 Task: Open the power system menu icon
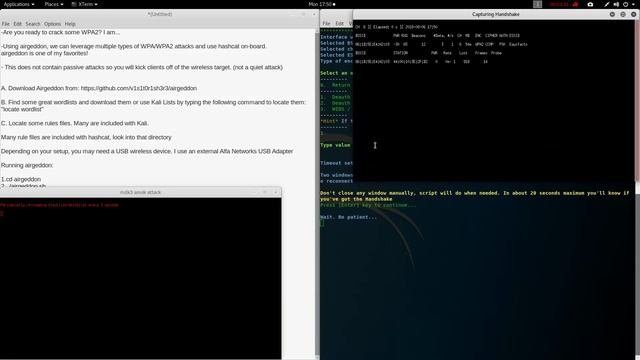tap(625, 4)
